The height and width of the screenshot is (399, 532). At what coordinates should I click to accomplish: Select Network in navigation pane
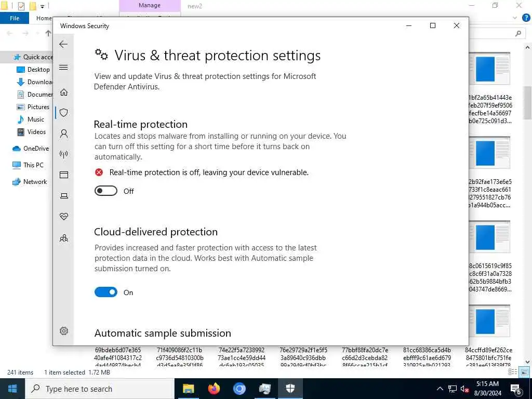point(30,182)
